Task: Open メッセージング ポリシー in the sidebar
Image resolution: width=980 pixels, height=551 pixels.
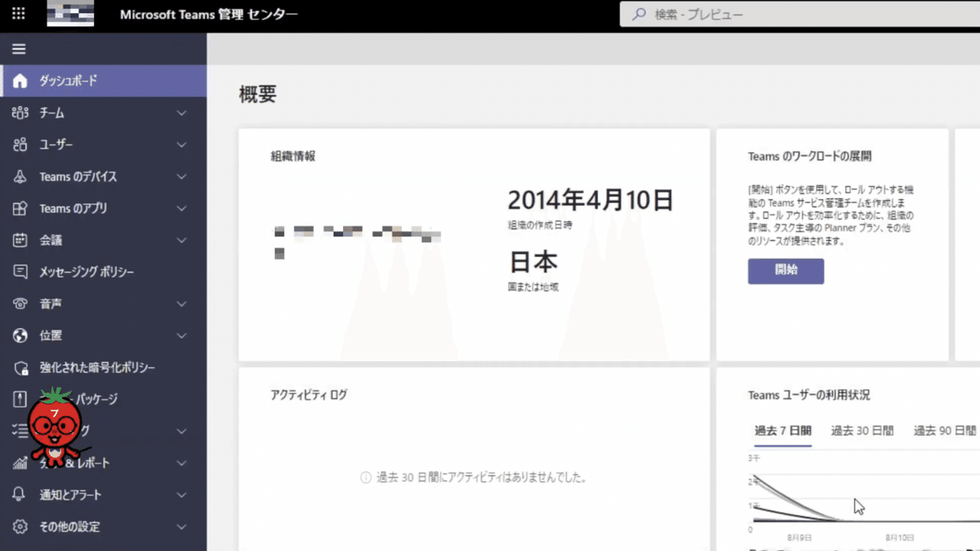Action: pos(104,272)
